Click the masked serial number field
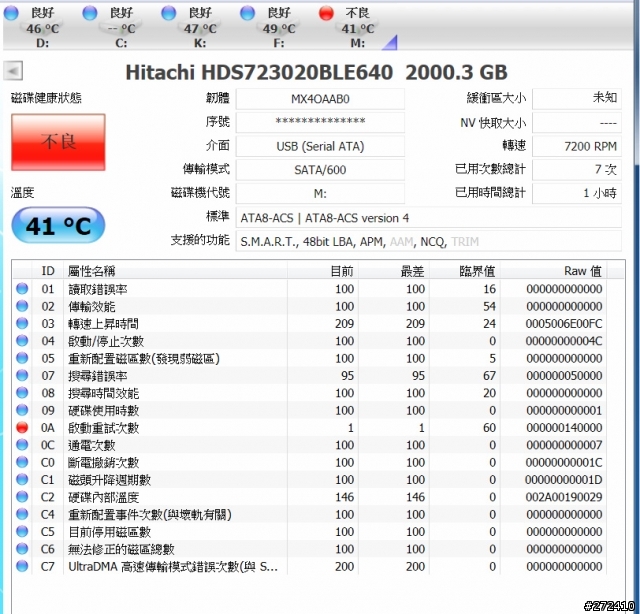This screenshot has width=640, height=614. click(320, 122)
